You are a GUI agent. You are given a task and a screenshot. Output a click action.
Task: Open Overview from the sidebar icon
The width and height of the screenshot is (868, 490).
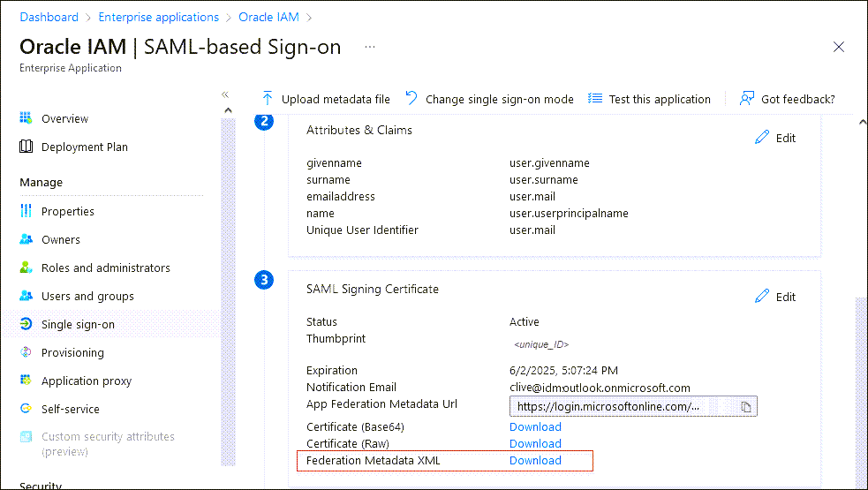pos(26,118)
